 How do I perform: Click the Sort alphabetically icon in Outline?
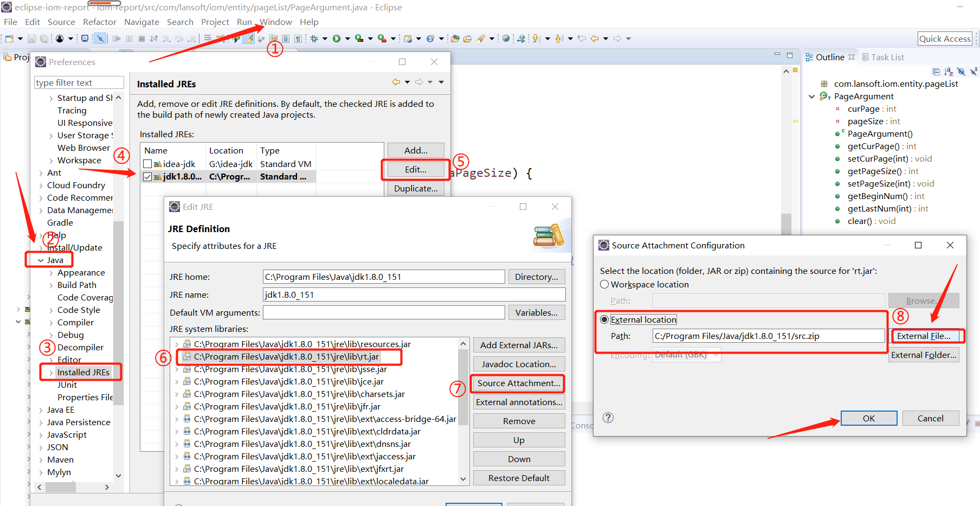point(949,71)
